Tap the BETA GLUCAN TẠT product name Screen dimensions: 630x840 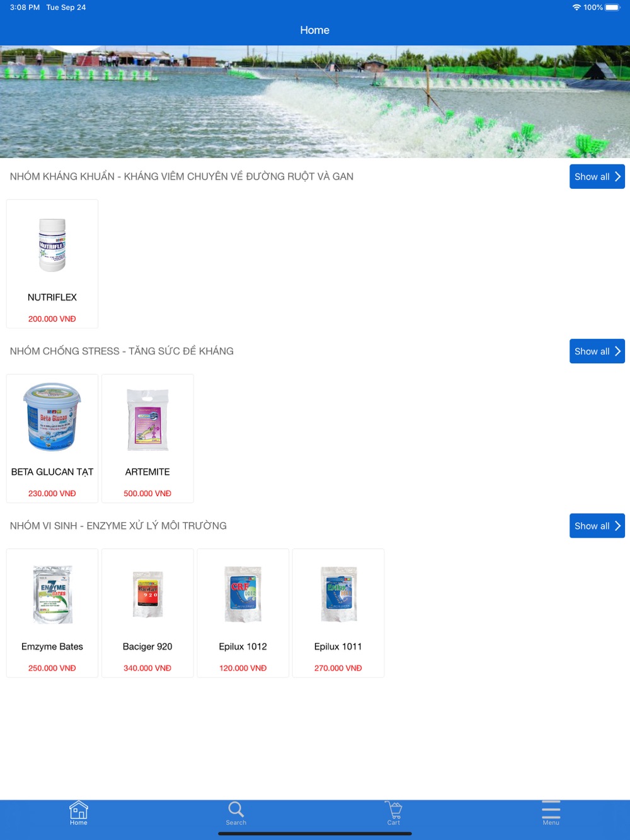pos(52,472)
